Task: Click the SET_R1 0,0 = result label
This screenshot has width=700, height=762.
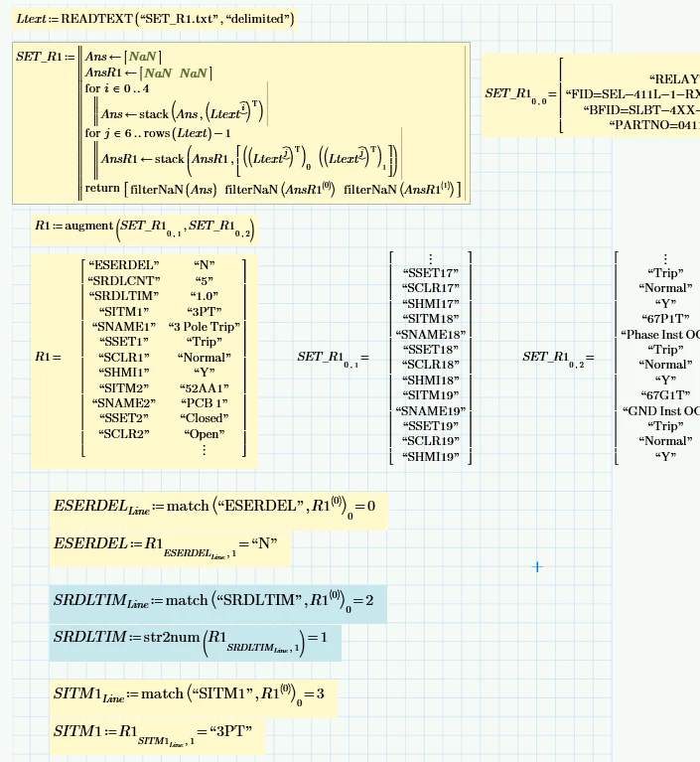Action: pos(520,95)
